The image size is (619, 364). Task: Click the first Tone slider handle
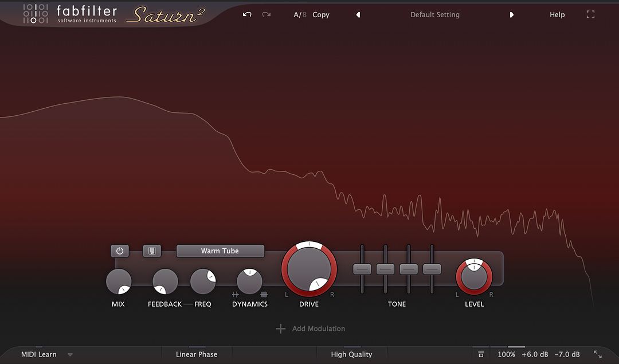pos(362,269)
